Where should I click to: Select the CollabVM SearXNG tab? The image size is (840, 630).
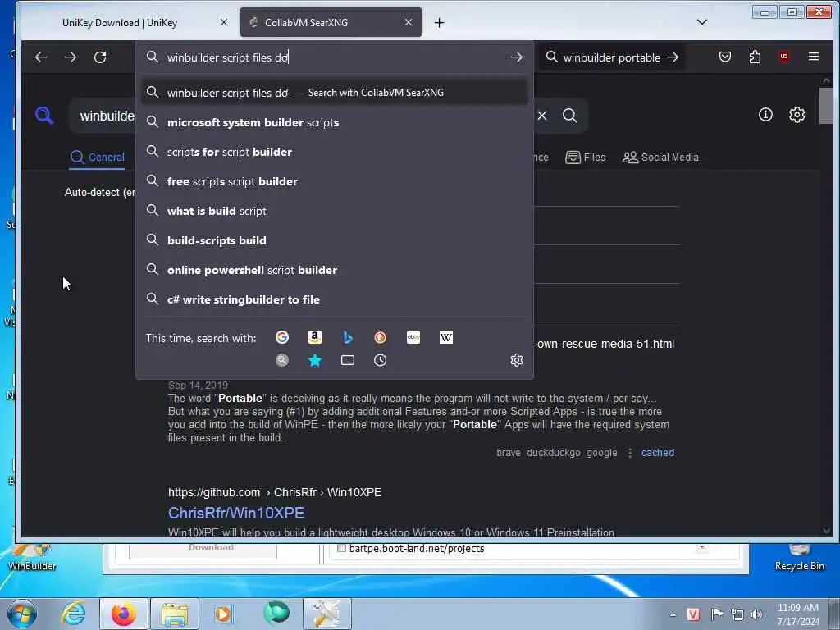pyautogui.click(x=331, y=22)
